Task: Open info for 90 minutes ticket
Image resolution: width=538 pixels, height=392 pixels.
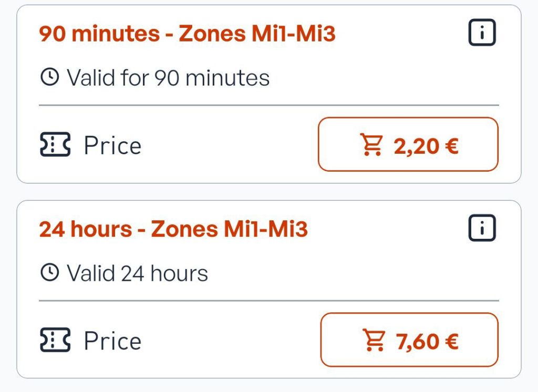Action: click(482, 34)
